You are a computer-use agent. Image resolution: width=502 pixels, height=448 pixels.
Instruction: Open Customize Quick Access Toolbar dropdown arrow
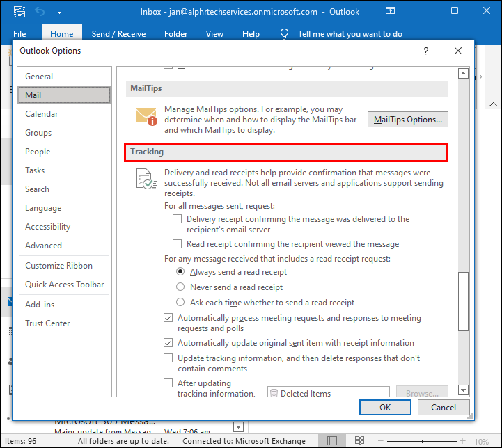click(x=60, y=12)
